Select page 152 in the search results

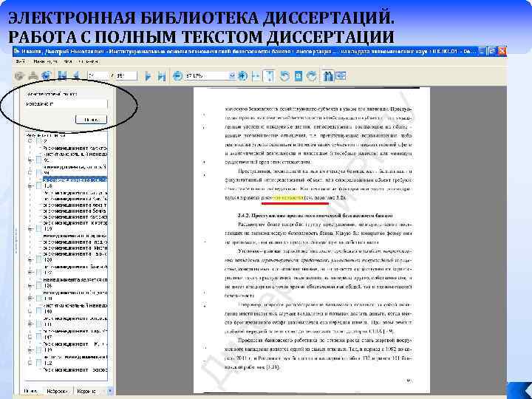click(x=48, y=363)
